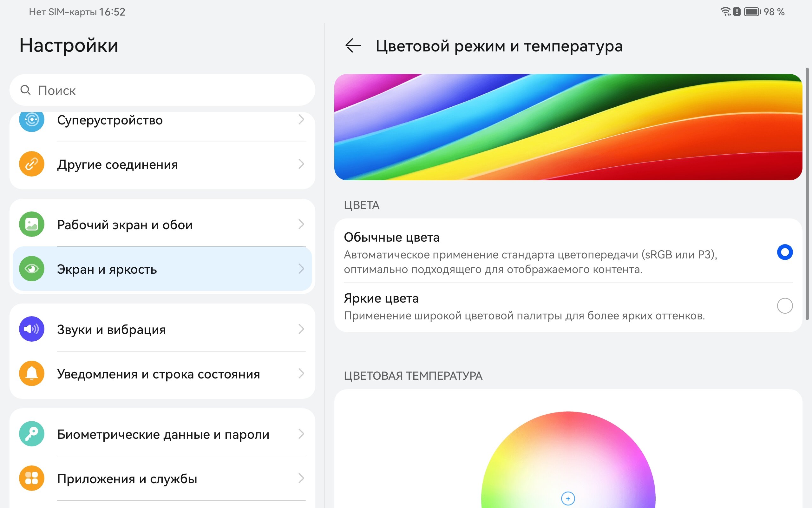Tap the ЦВЕТА section heading
This screenshot has width=812, height=508.
click(362, 205)
